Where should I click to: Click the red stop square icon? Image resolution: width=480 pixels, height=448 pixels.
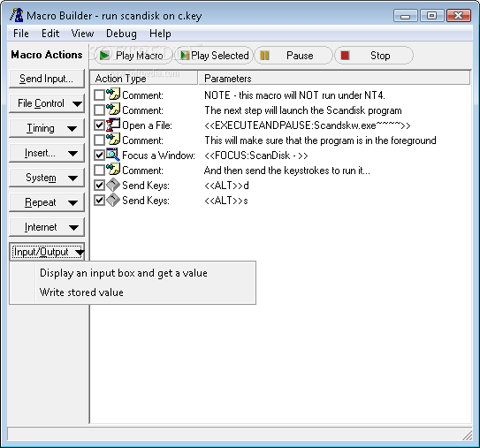tap(345, 56)
